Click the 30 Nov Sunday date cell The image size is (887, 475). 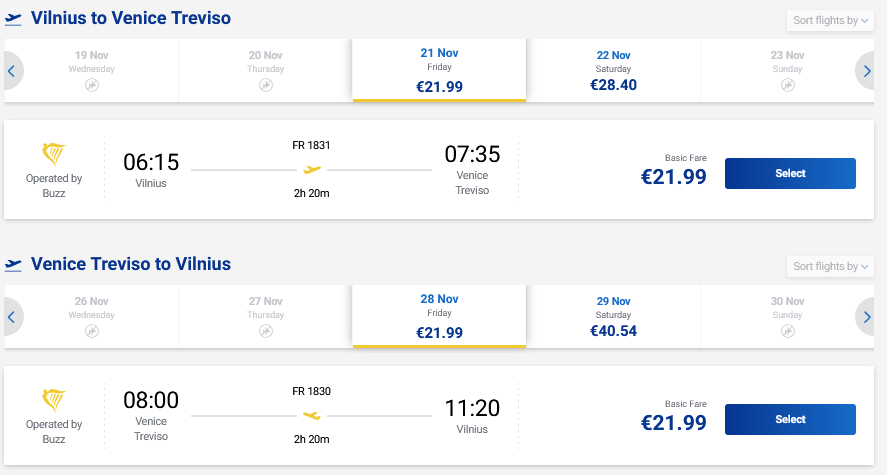[787, 316]
